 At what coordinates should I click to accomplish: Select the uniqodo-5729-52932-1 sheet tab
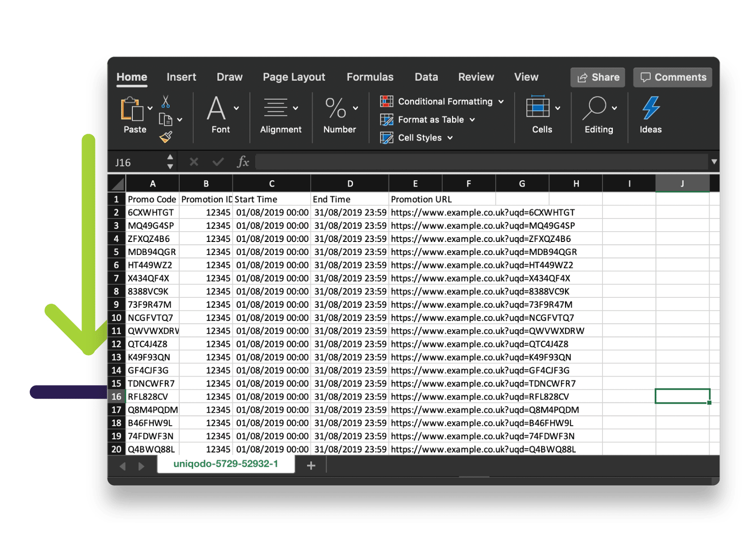[226, 464]
